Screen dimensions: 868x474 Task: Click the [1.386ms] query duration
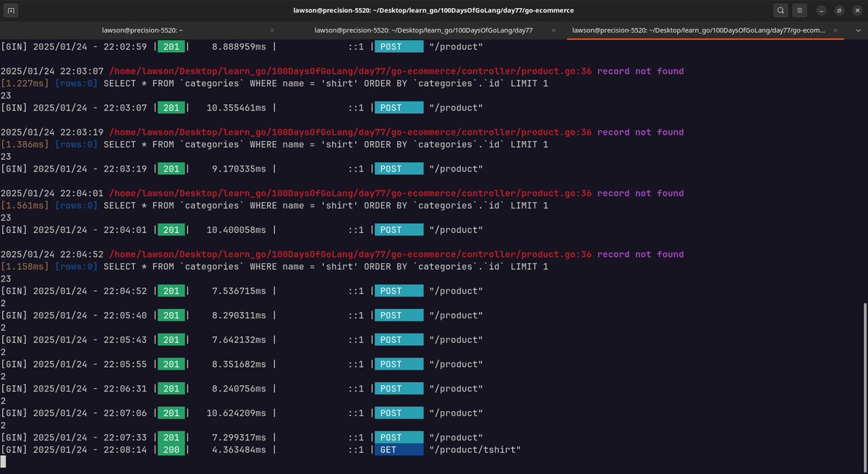(25, 145)
